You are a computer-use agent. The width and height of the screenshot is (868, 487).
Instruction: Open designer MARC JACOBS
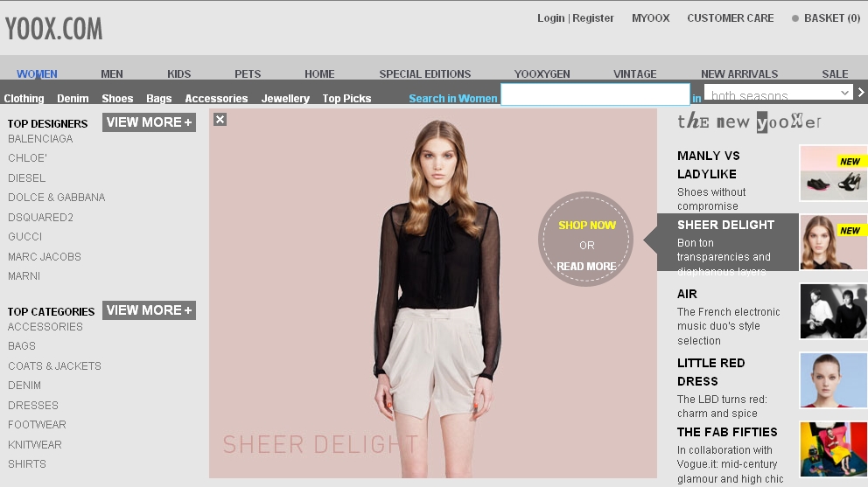pyautogui.click(x=45, y=257)
